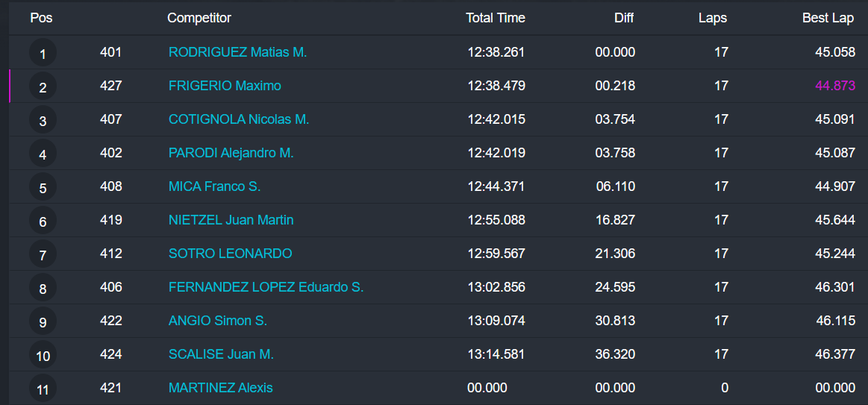Open MARTINEZ Alexis competitor link
This screenshot has width=868, height=405.
click(x=220, y=388)
